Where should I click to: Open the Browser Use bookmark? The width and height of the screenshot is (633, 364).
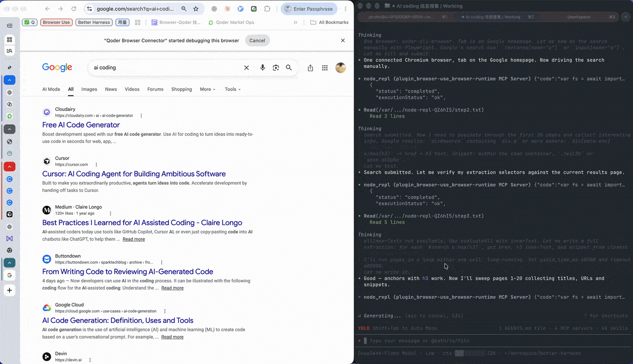pyautogui.click(x=56, y=22)
